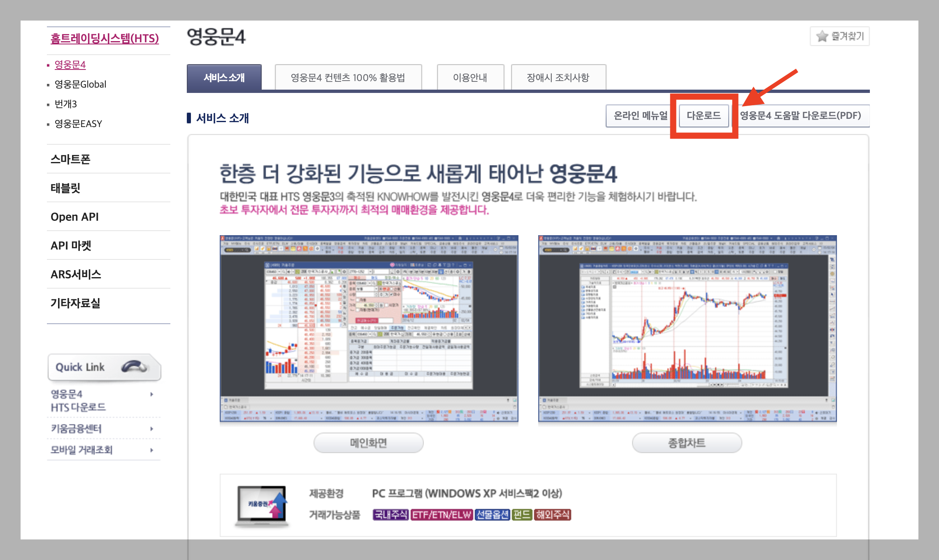Image resolution: width=939 pixels, height=560 pixels.
Task: Expand the 모바일 거래조회 quick link arrow
Action: pyautogui.click(x=152, y=450)
